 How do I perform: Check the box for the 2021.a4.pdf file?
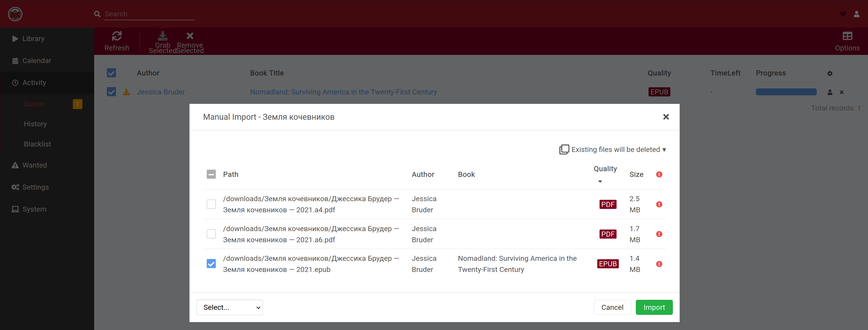coord(211,204)
